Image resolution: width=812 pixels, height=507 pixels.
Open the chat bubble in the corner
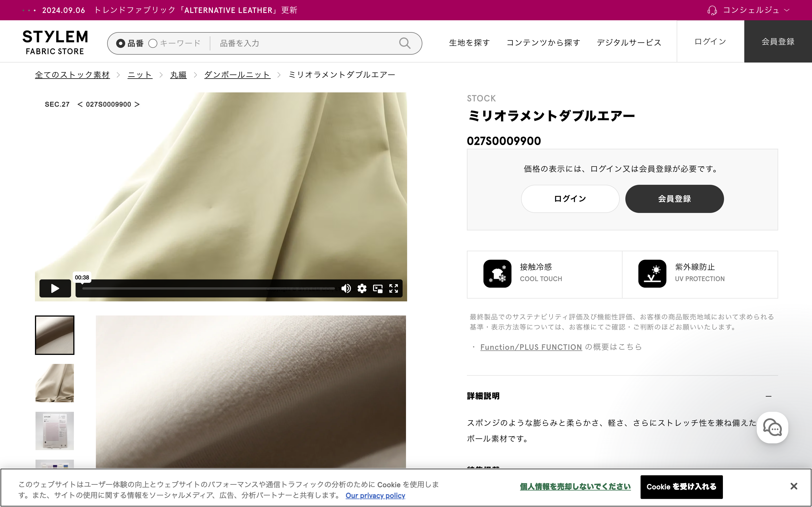pos(773,428)
